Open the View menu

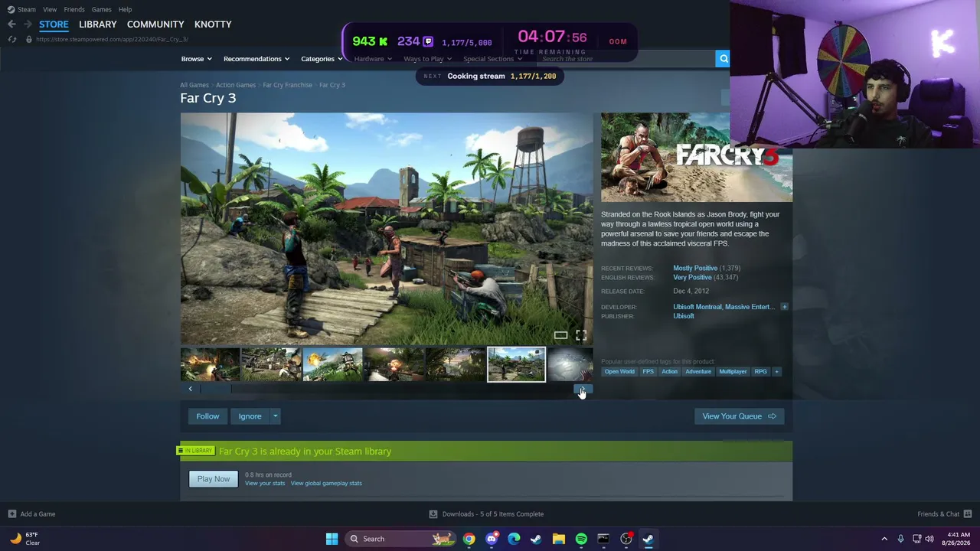(x=50, y=9)
